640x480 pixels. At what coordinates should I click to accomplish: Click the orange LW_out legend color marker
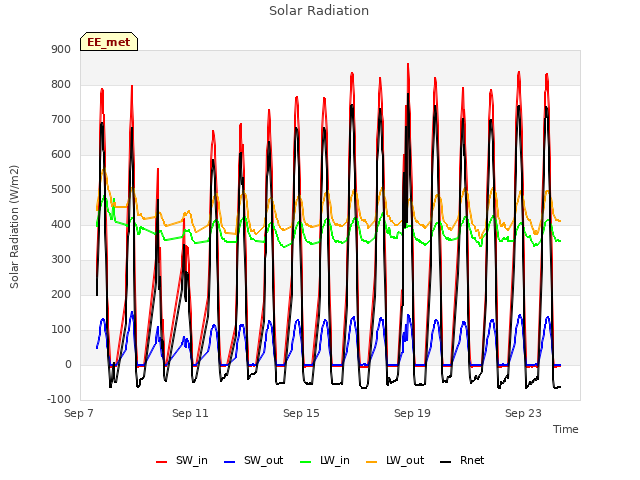(372, 462)
